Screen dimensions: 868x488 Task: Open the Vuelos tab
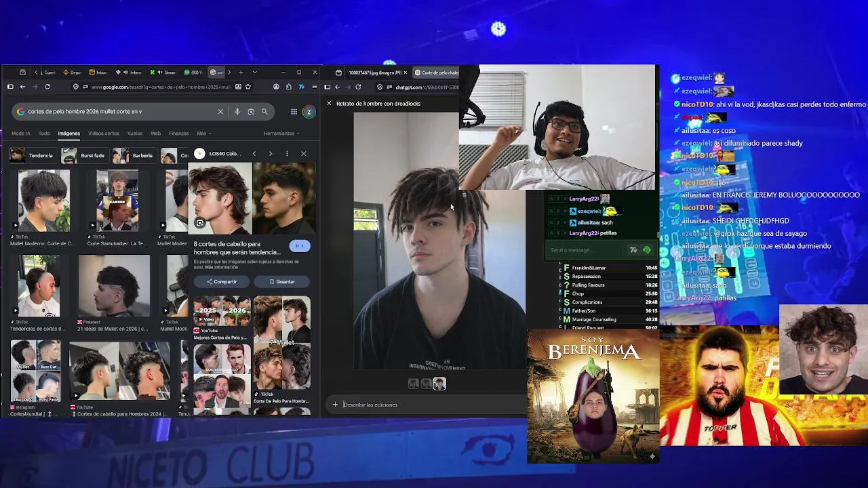coord(135,134)
